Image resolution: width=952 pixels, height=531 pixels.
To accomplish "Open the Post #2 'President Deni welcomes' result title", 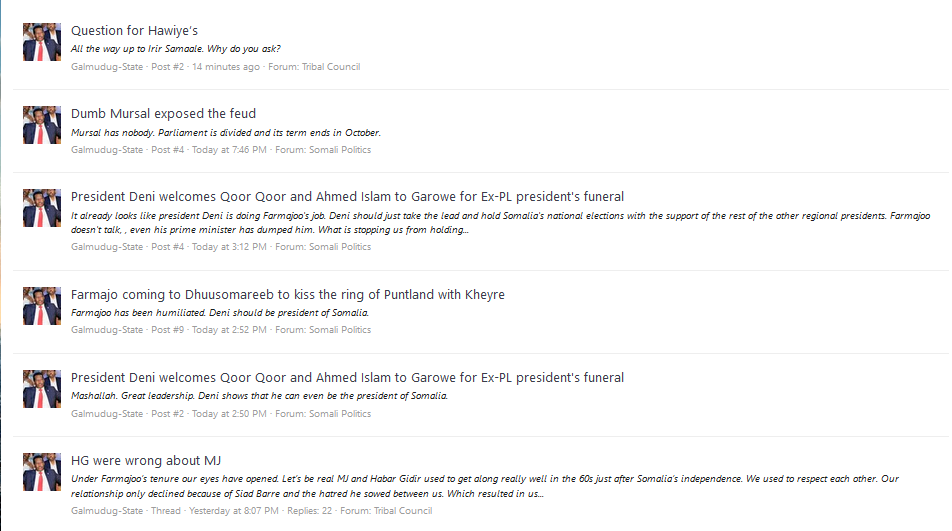I will coord(347,377).
